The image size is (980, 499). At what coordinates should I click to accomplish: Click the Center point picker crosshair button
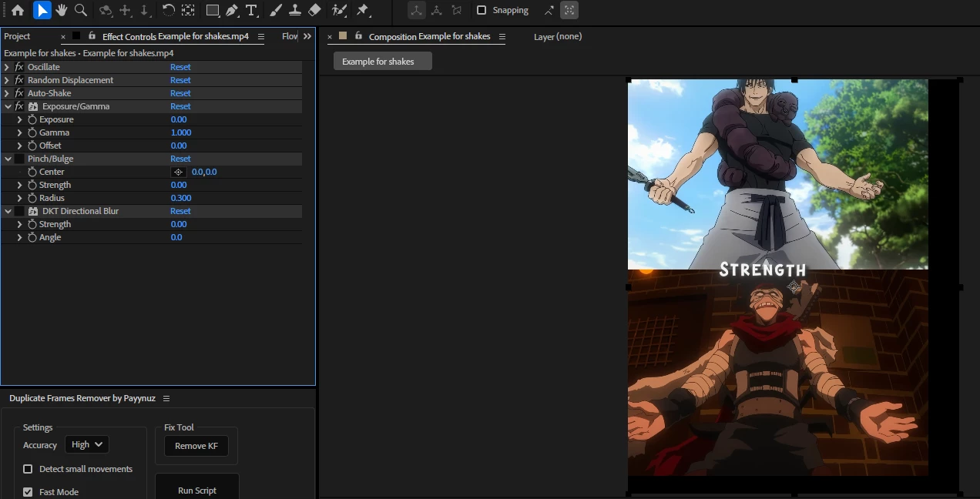[x=179, y=172]
